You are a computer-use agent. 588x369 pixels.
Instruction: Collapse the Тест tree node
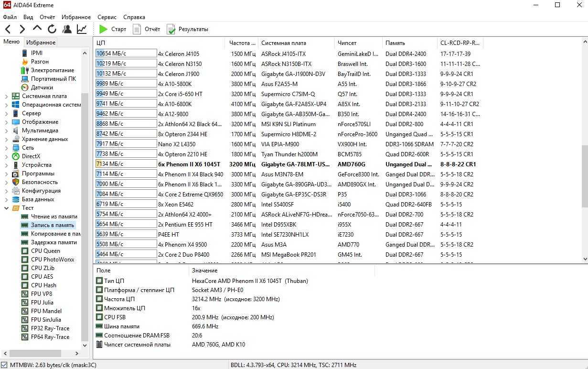click(6, 208)
